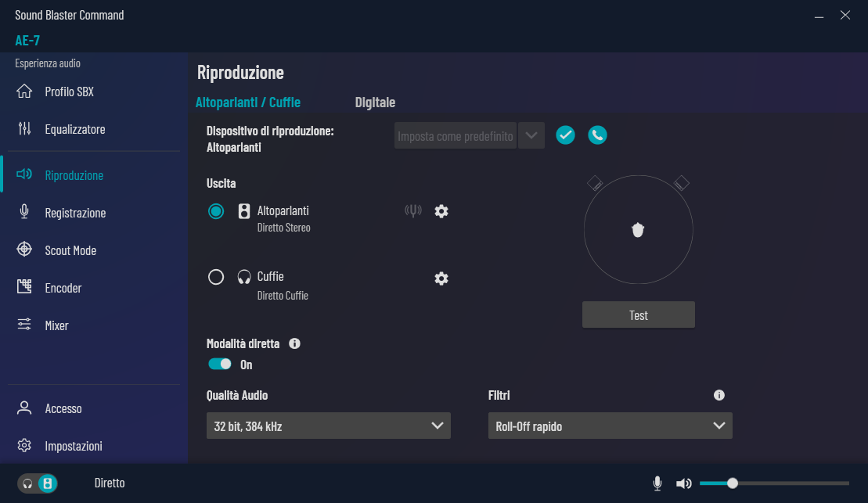The height and width of the screenshot is (503, 868).
Task: Click the master volume slider
Action: [x=773, y=483]
